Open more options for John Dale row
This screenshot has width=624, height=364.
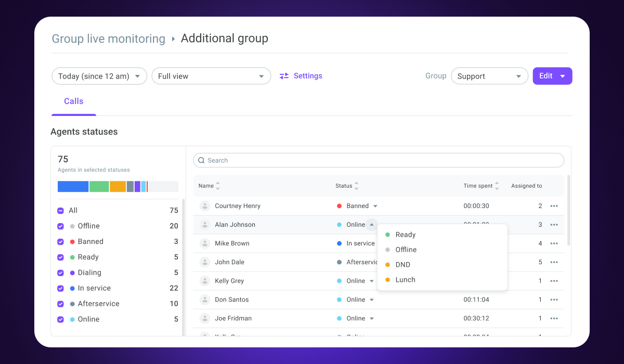click(554, 262)
